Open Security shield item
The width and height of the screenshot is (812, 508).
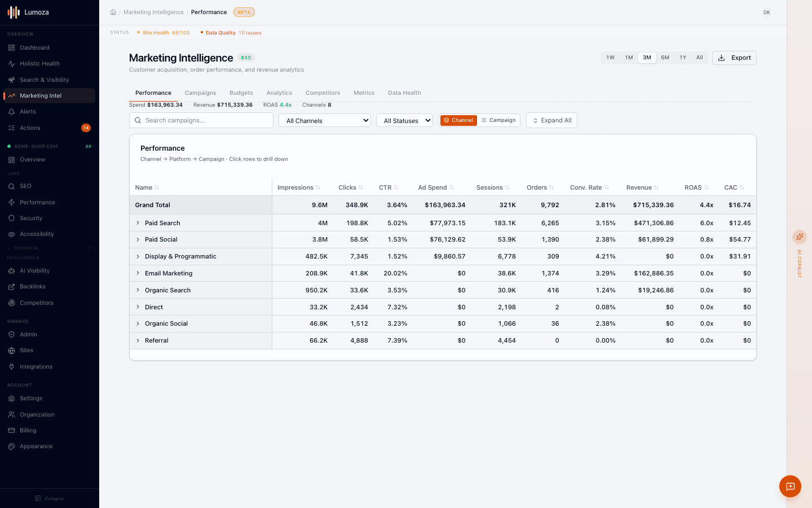point(49,218)
